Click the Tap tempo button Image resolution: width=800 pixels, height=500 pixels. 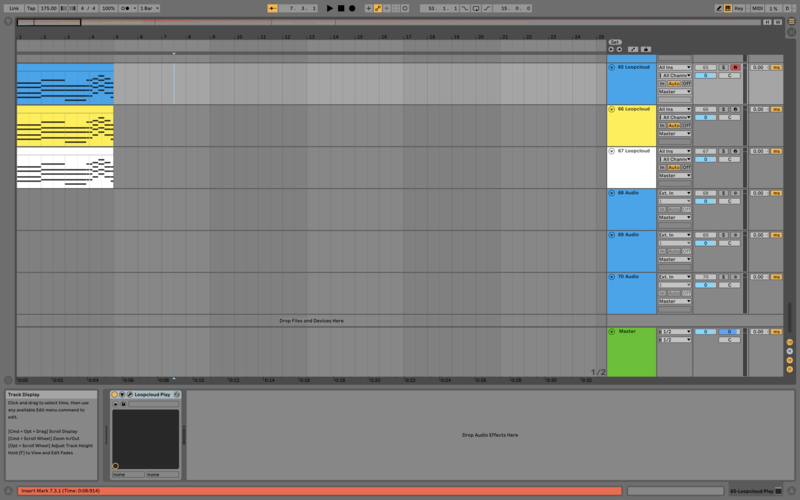tap(31, 8)
